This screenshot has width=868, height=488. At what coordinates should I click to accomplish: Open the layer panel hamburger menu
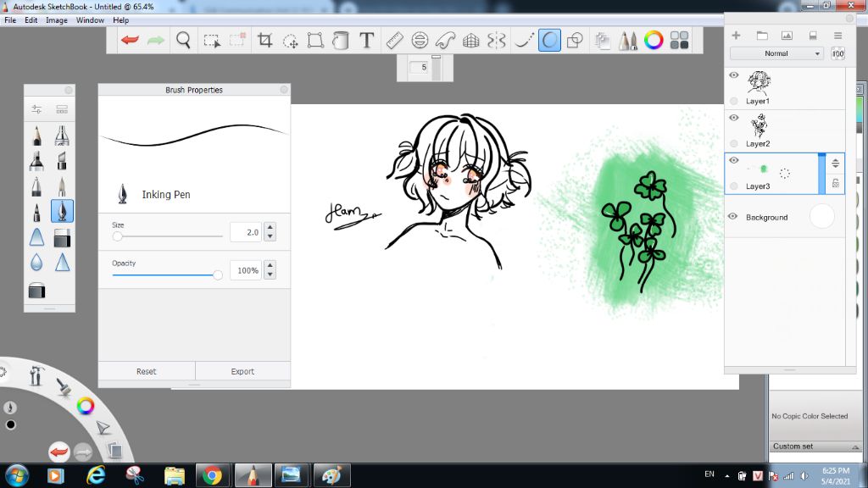coord(838,36)
